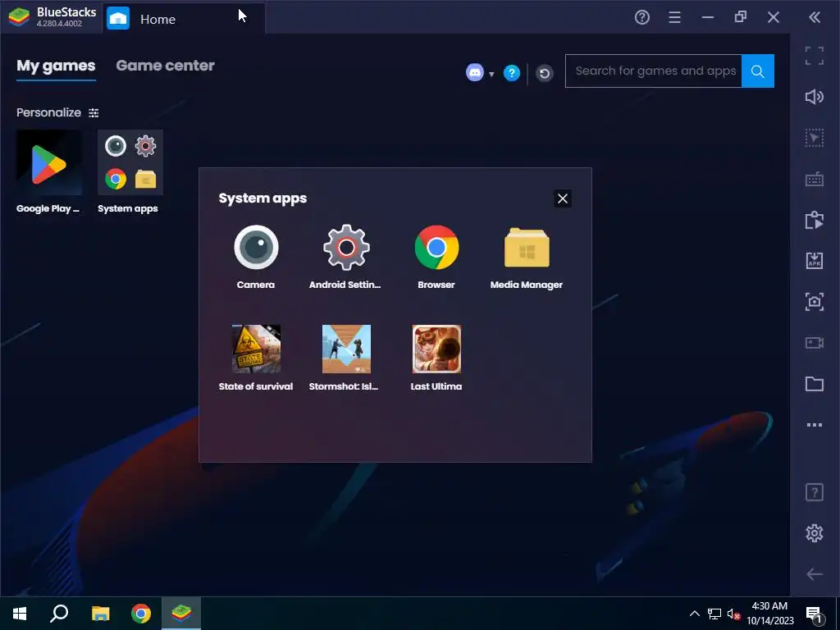
Task: Click the volume speaker sidebar icon
Action: [x=815, y=97]
